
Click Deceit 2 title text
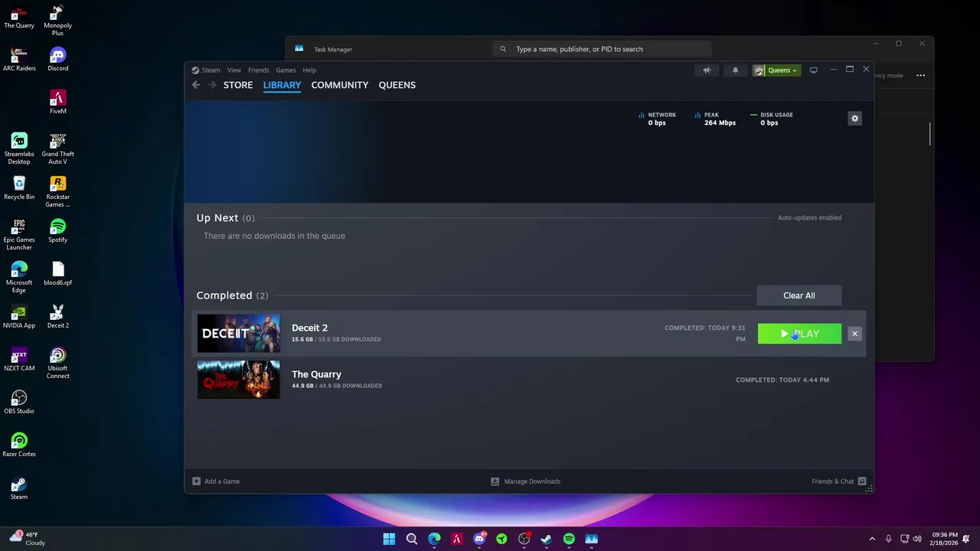click(x=309, y=328)
